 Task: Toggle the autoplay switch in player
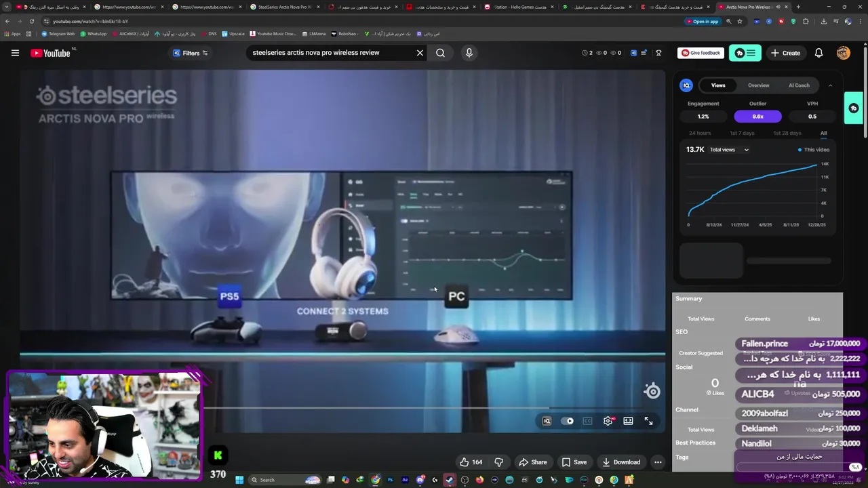point(568,421)
